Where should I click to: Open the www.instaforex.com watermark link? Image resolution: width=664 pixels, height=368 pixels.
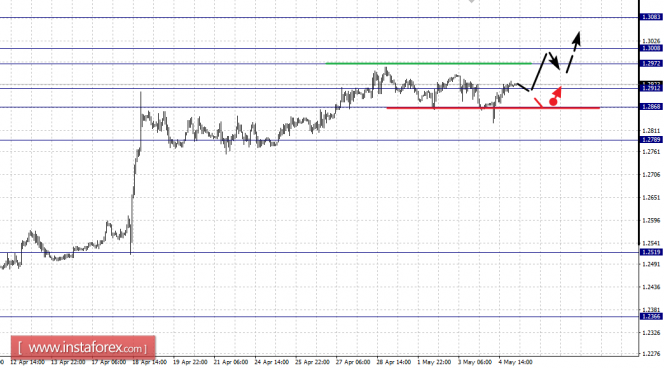point(83,348)
